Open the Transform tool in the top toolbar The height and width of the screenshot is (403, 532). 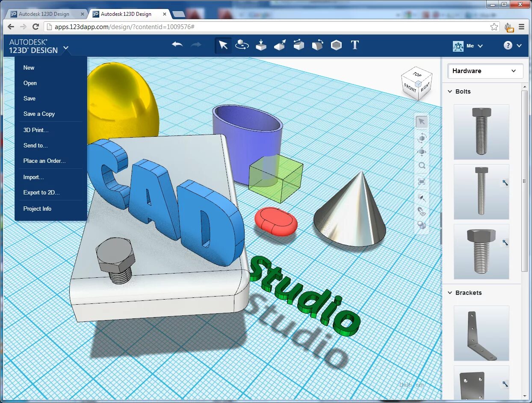(242, 45)
